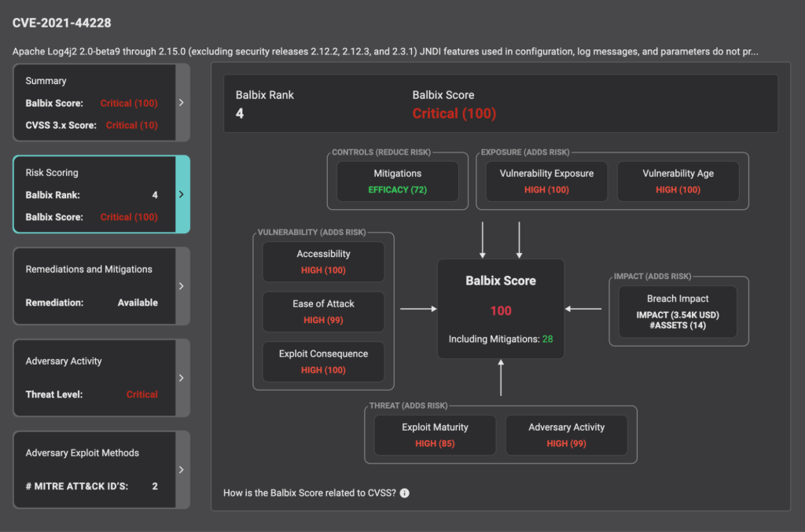The height and width of the screenshot is (532, 805).
Task: Click the central Balbix Score box showing 100
Action: [x=501, y=309]
